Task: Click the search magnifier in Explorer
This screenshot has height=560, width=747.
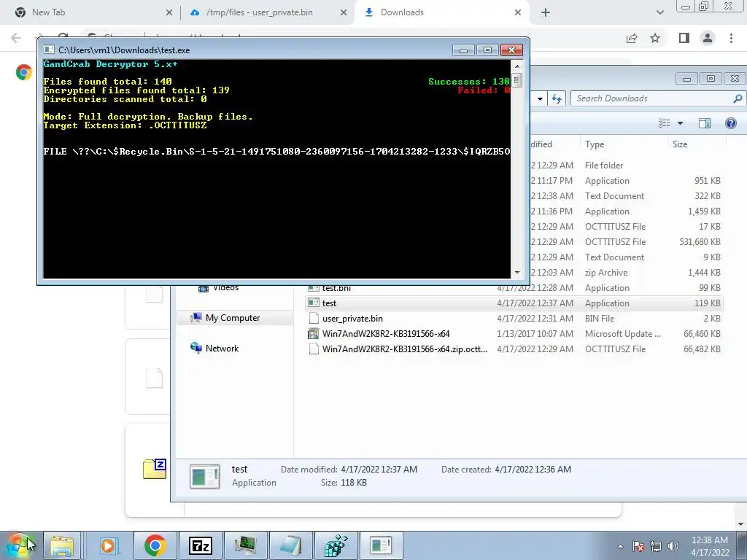Action: point(738,98)
